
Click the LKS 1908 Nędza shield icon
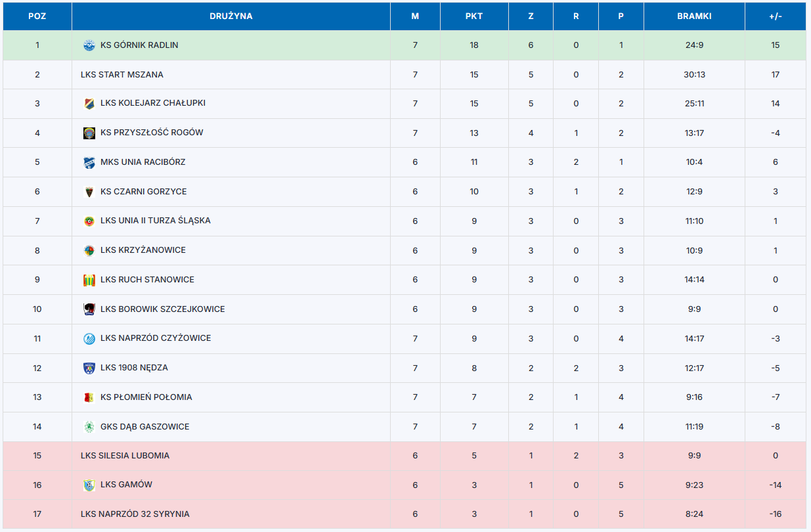89,368
